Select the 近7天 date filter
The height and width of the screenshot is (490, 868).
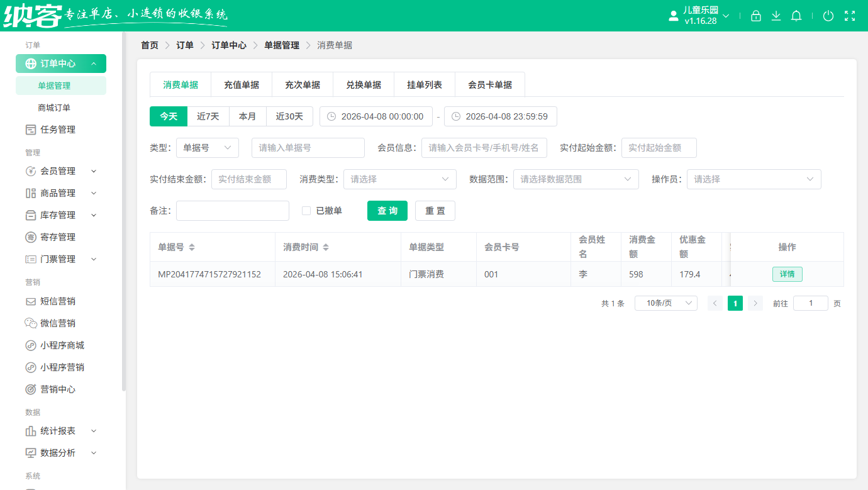point(208,116)
